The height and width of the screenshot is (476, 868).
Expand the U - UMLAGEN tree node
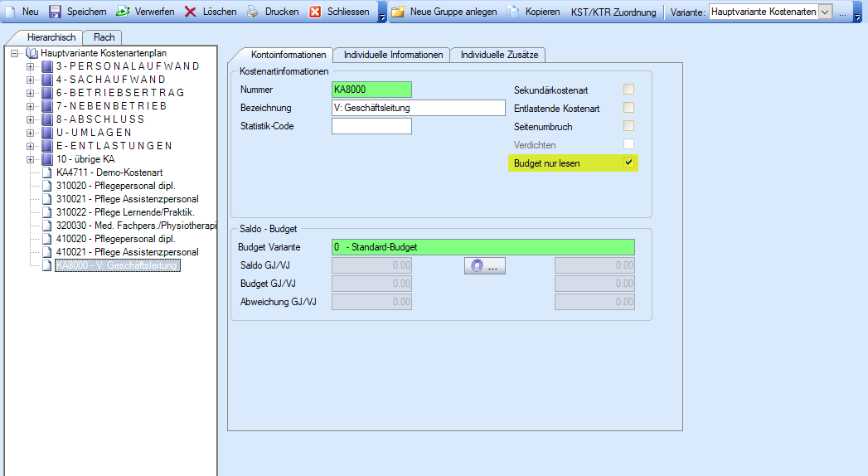[x=31, y=133]
